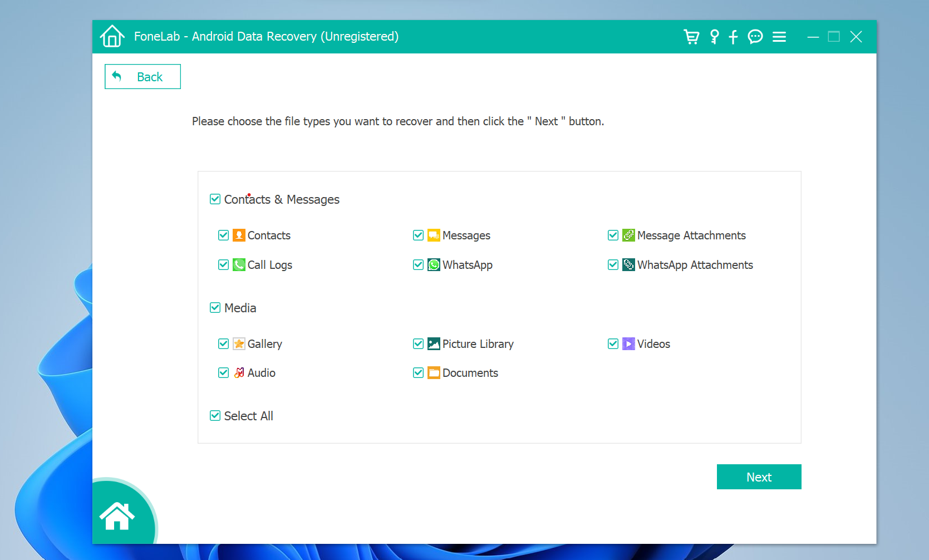Click the Messages yellow icon
Screen dimensions: 929x560
point(434,235)
